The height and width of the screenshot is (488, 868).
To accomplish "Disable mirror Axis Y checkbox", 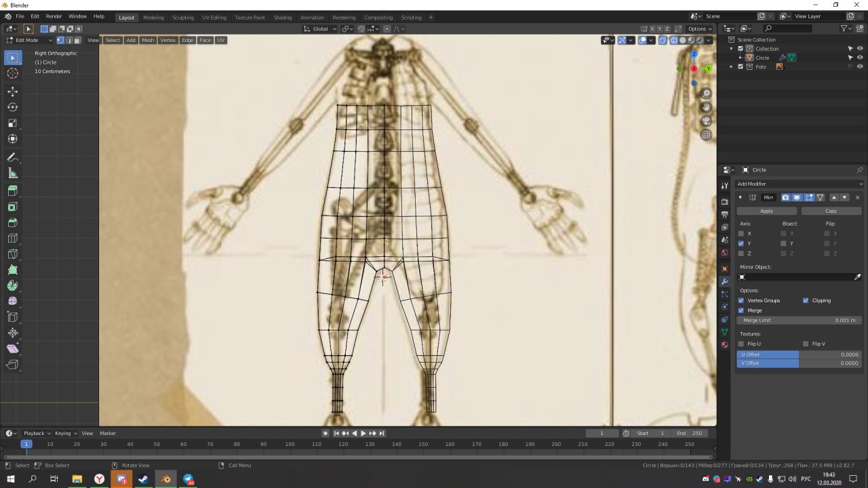I will (x=741, y=243).
